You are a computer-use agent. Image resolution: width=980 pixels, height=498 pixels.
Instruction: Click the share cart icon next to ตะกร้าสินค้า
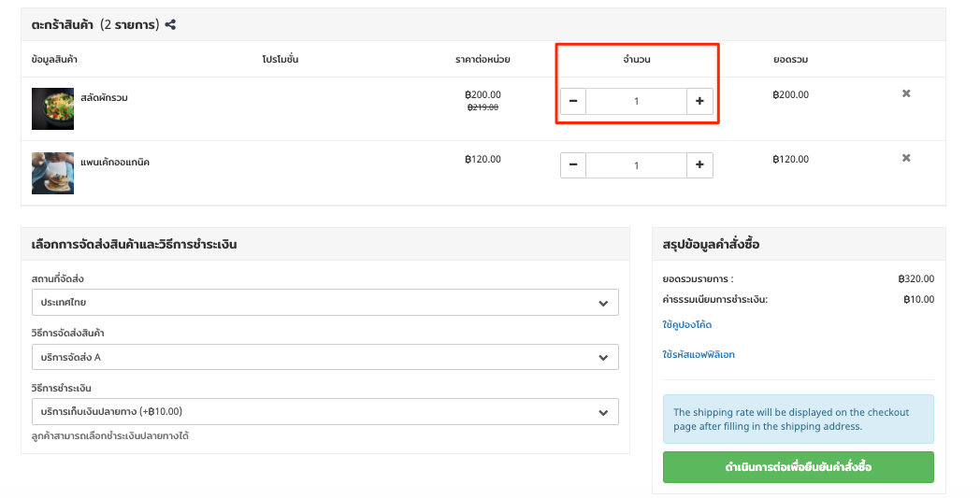click(x=170, y=24)
